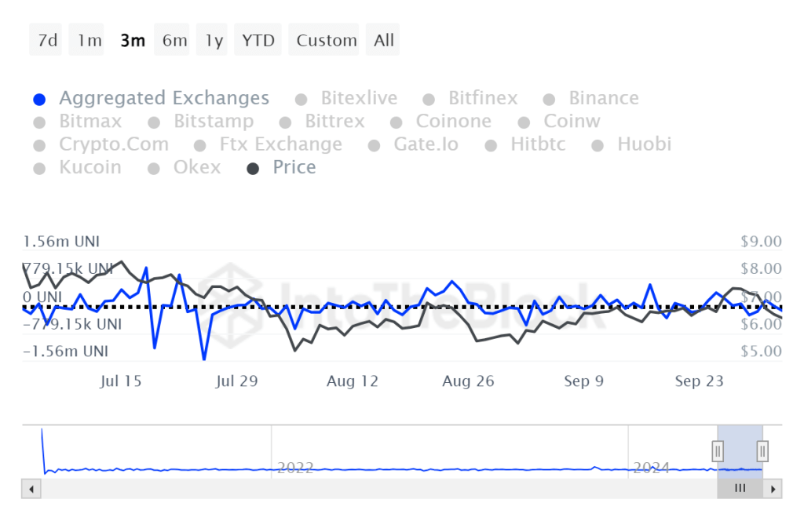The image size is (804, 532).
Task: Click the $8.00 price axis value
Action: point(761,268)
